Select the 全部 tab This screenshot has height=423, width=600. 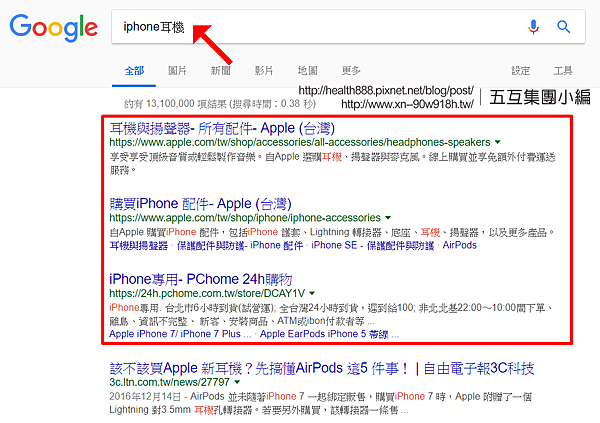[134, 71]
